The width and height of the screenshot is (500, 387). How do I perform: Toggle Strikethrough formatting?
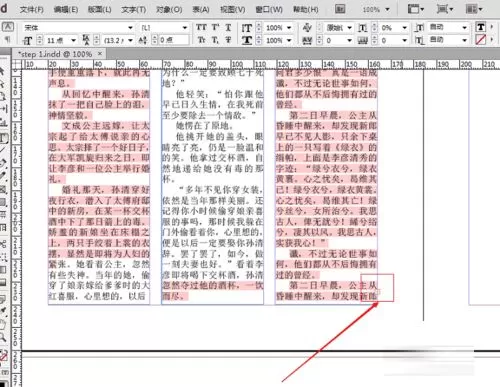[x=228, y=40]
